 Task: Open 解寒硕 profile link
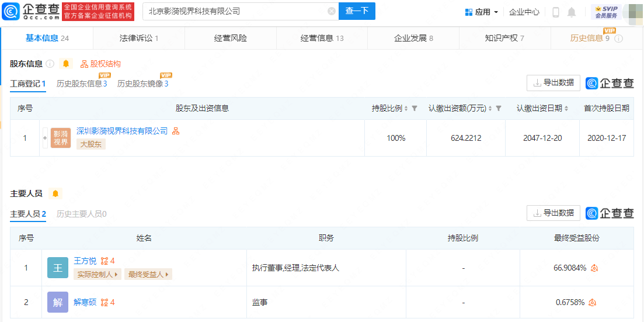(x=85, y=302)
